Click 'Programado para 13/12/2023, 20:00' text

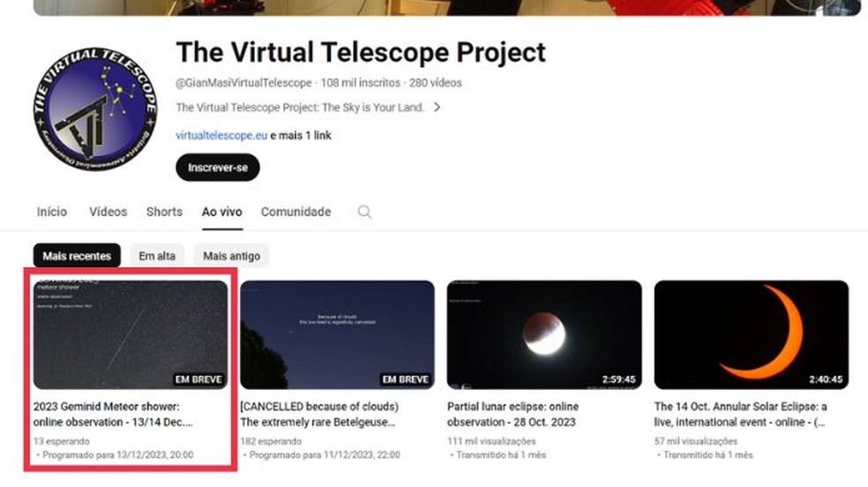pyautogui.click(x=118, y=455)
